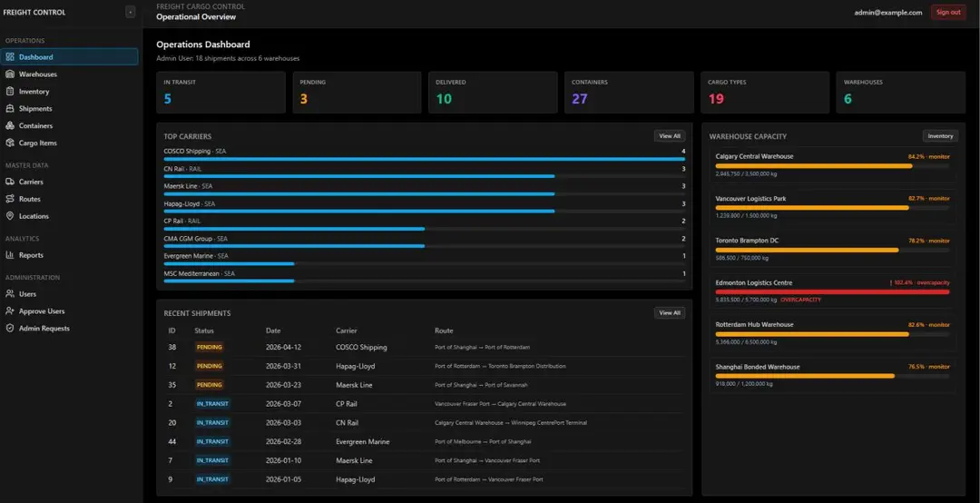Click the Edmonton Logistics Centre red capacity bar
Image resolution: width=980 pixels, height=503 pixels.
(x=832, y=291)
